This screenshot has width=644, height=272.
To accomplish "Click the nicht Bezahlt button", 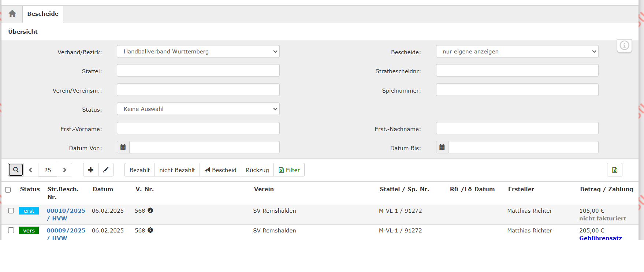I will click(177, 170).
